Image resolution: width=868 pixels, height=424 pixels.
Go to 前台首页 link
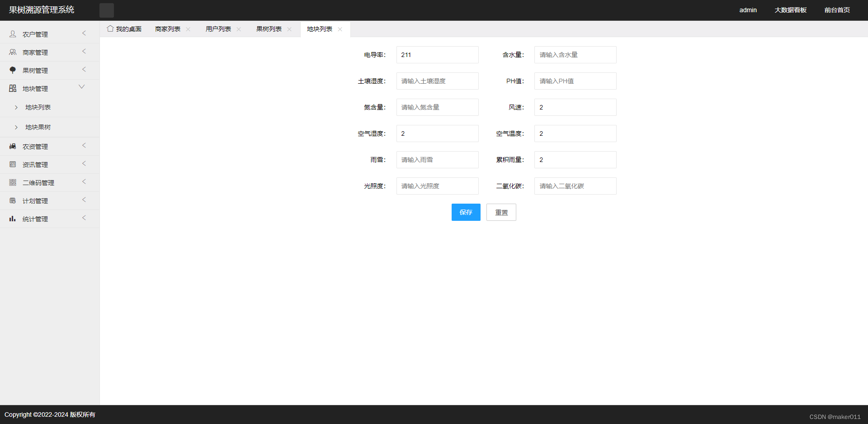(x=837, y=10)
